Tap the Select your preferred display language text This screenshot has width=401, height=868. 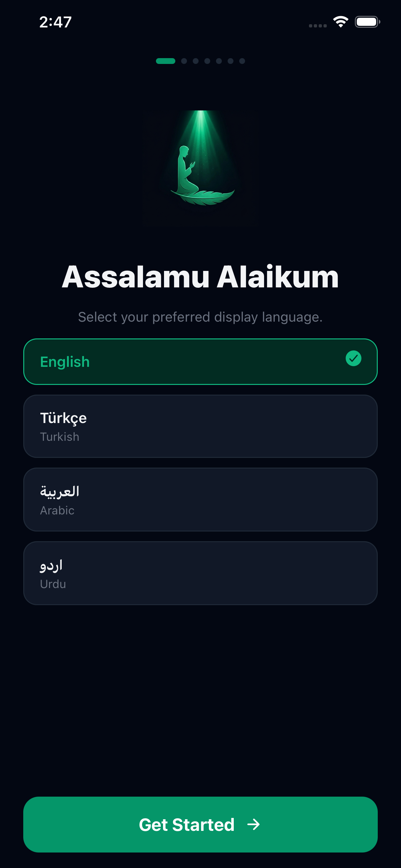pyautogui.click(x=200, y=317)
